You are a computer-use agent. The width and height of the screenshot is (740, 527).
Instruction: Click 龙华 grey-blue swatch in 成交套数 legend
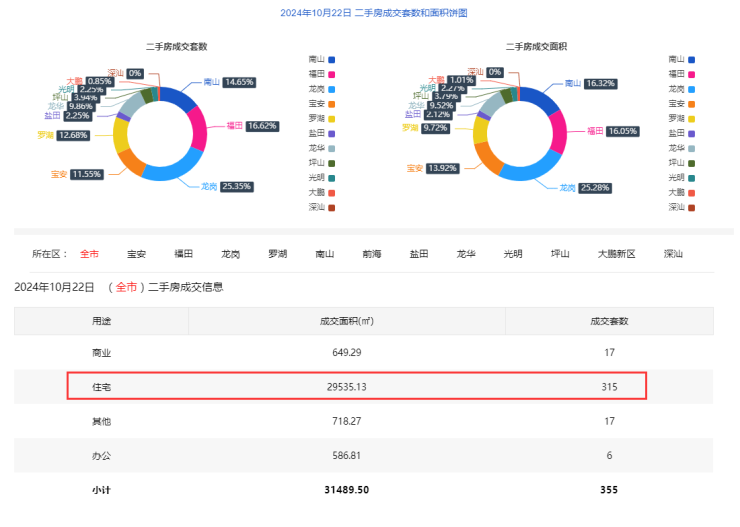pyautogui.click(x=332, y=149)
